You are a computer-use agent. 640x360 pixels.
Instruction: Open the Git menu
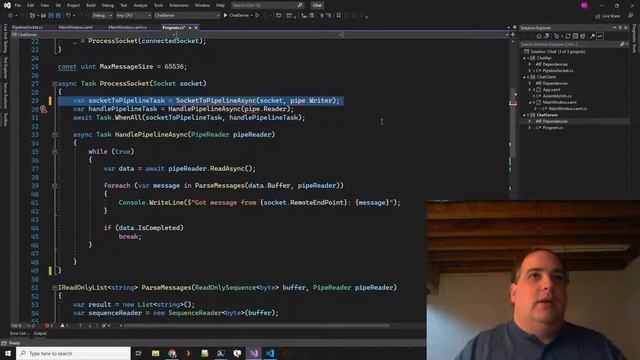tap(58, 5)
